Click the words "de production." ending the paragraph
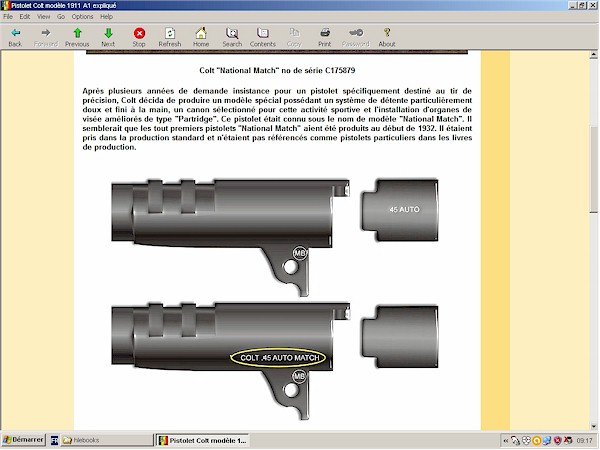Screen dimensions: 600x450 point(109,147)
